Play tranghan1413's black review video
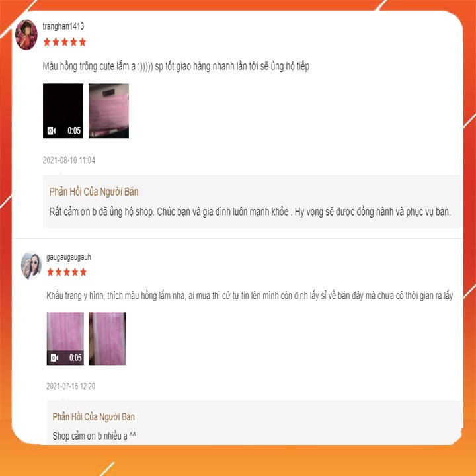This screenshot has height=476, width=476. [63, 111]
